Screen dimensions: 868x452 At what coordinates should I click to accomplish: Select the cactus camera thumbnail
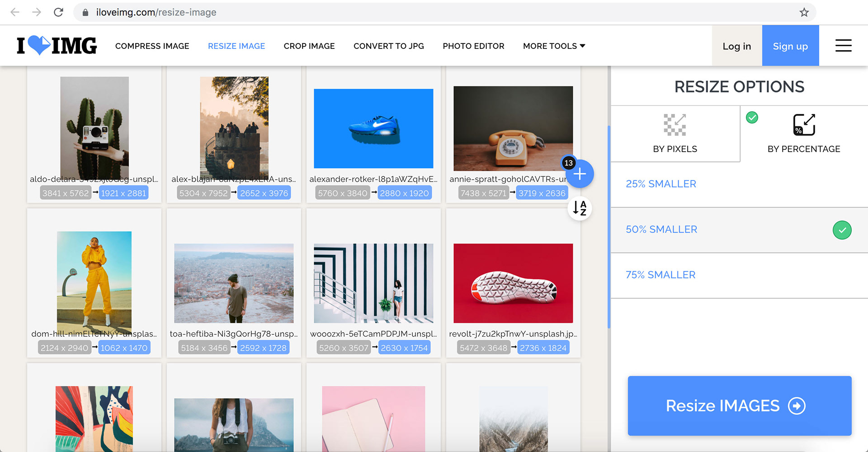tap(94, 128)
